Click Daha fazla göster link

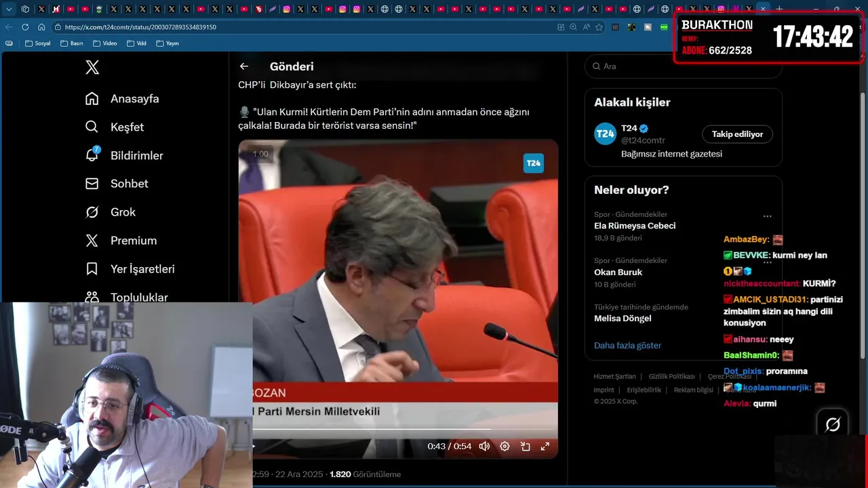627,346
